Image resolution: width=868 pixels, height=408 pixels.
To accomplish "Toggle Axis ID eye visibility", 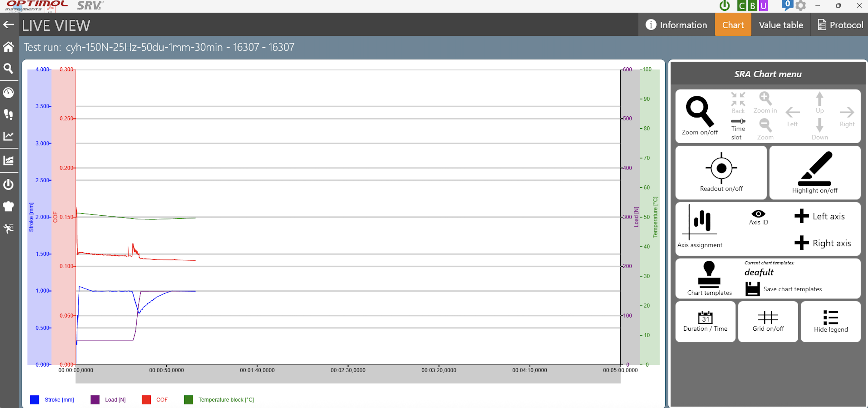I will [x=758, y=217].
